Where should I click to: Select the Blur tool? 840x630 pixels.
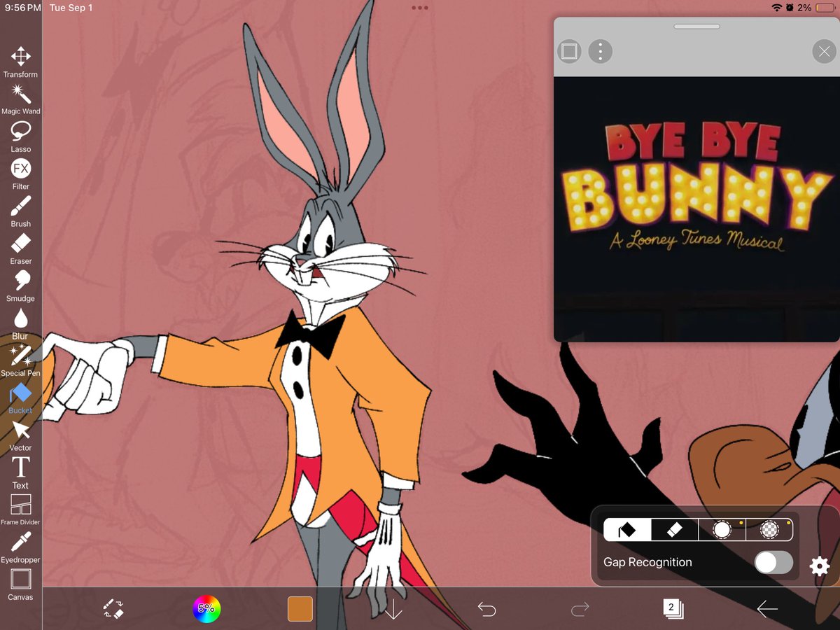[x=20, y=323]
